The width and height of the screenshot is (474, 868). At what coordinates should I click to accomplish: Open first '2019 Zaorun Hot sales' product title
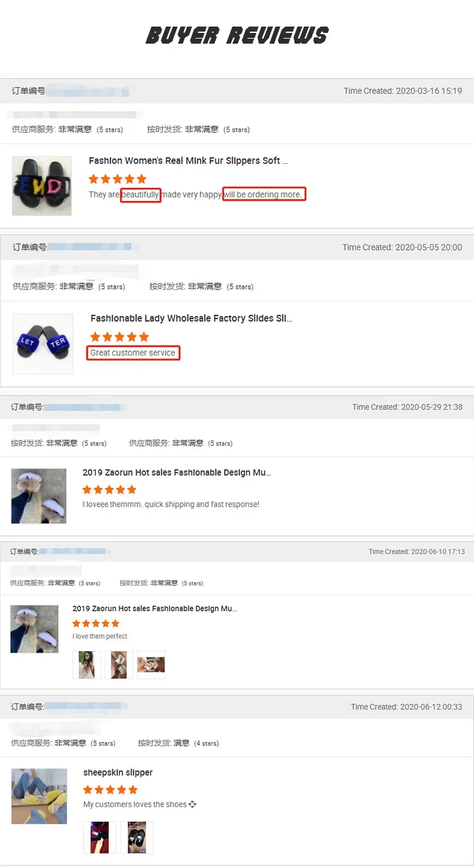pos(177,473)
